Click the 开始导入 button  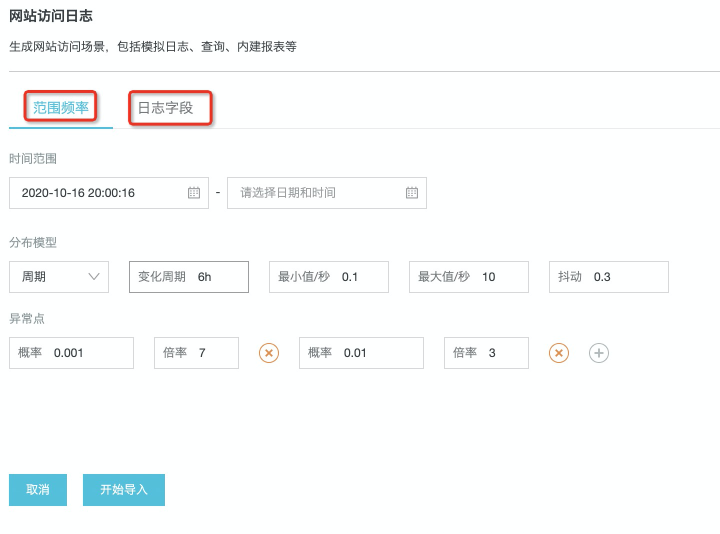pos(124,490)
